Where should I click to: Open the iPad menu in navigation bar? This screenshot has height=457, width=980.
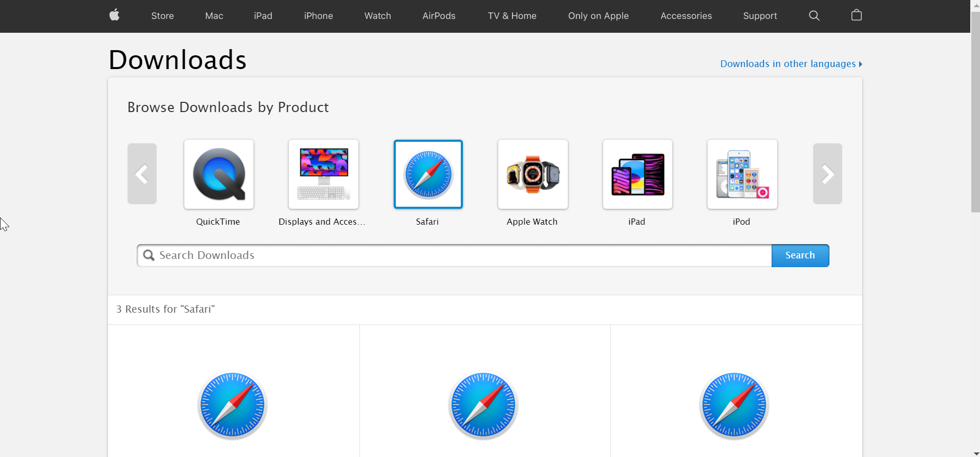coord(263,16)
